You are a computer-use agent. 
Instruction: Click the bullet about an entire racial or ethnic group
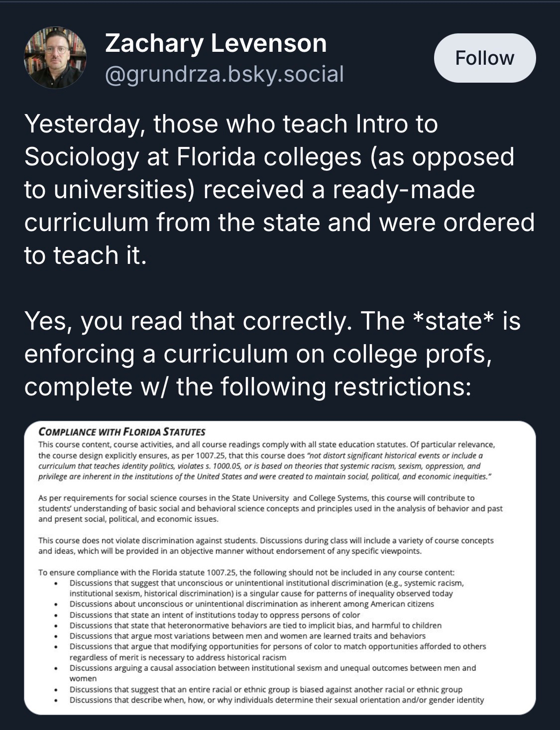[266, 690]
